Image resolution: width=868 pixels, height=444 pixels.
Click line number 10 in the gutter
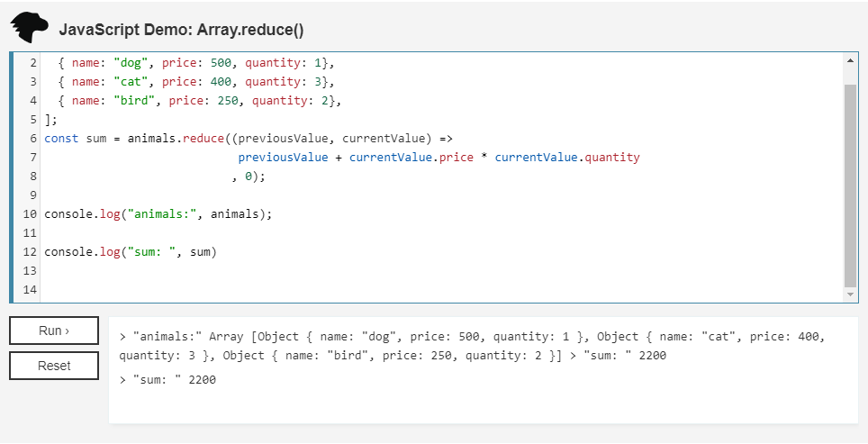pos(30,214)
